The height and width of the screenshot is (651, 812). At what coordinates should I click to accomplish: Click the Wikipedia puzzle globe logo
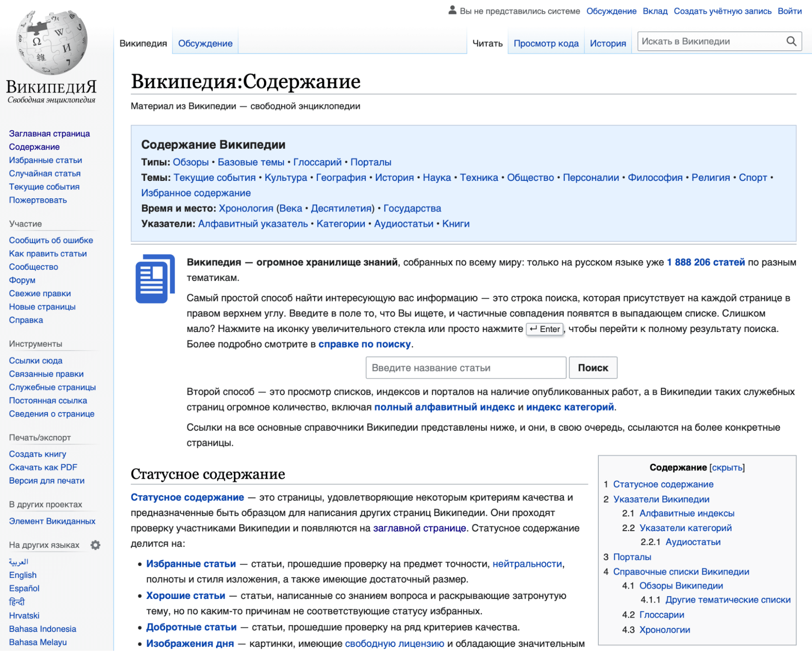click(53, 43)
